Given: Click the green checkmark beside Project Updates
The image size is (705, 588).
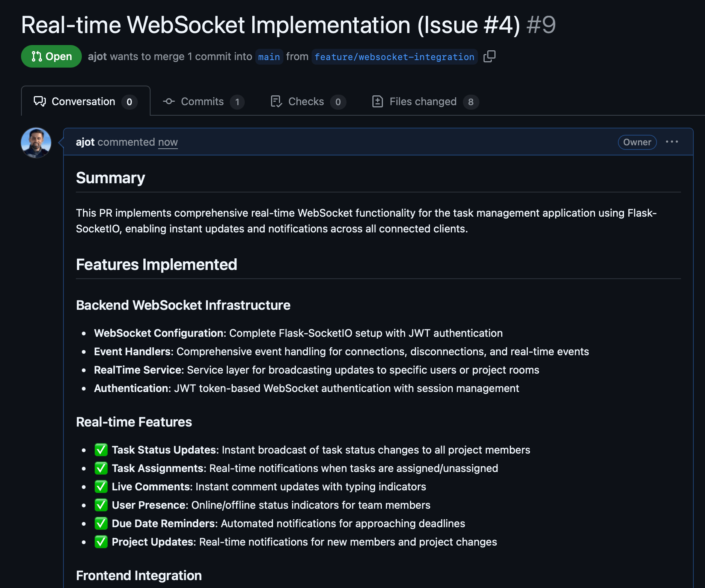Looking at the screenshot, I should (x=101, y=542).
